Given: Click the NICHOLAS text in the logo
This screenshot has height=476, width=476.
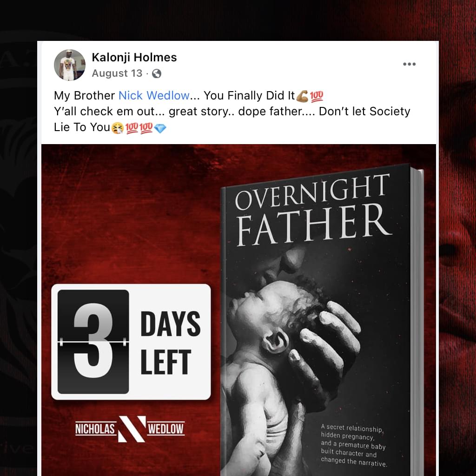Looking at the screenshot, I should (x=95, y=429).
